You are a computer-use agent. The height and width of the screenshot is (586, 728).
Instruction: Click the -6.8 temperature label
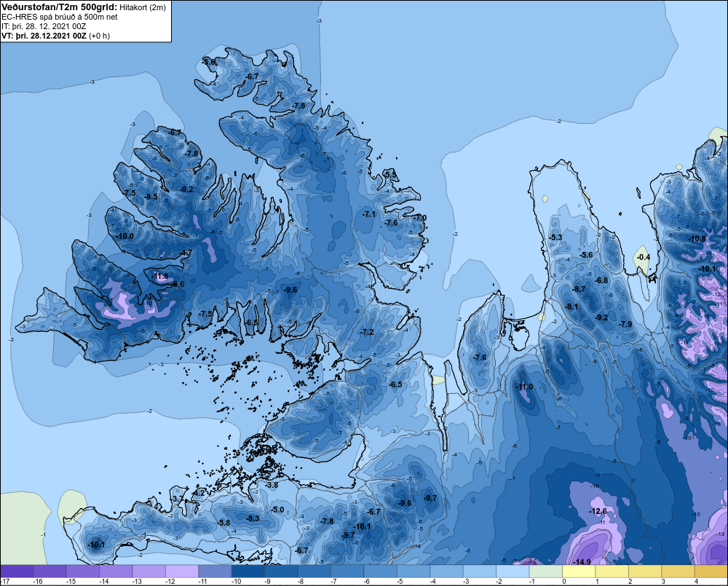click(602, 280)
